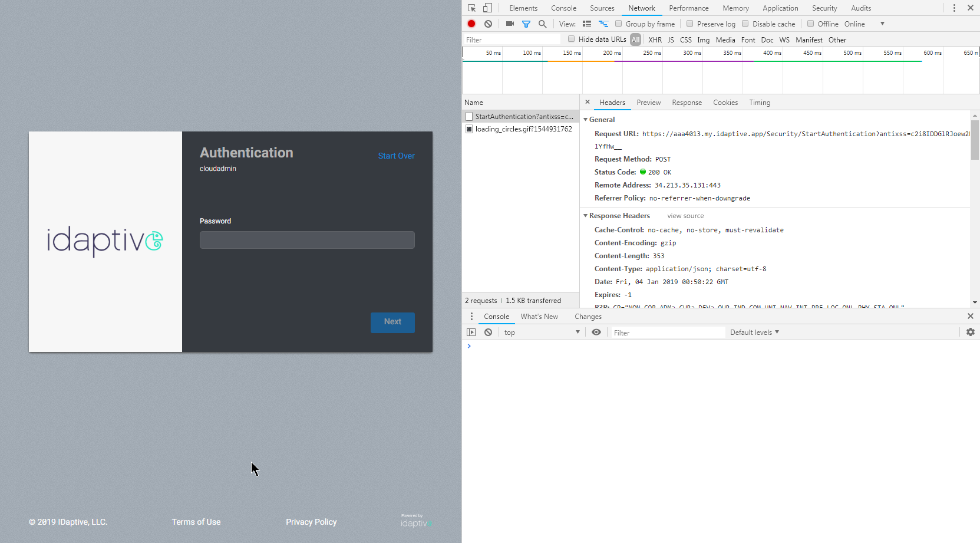Toggle screenshot capture camera icon
This screenshot has height=543, width=980.
[x=510, y=24]
